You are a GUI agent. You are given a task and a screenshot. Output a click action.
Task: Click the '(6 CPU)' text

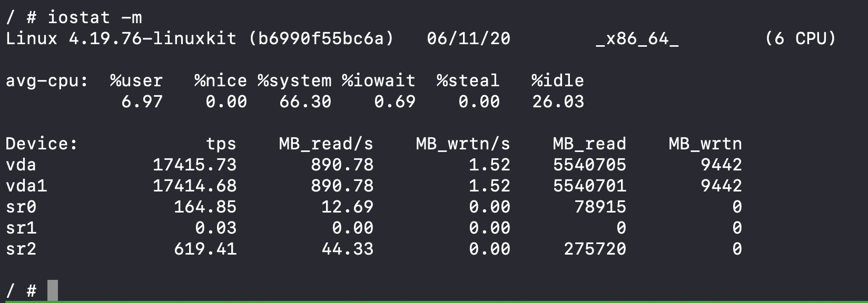[800, 38]
